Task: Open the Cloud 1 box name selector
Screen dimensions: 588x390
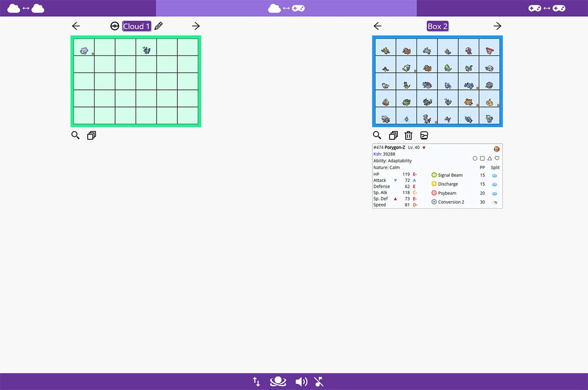Action: pos(136,26)
